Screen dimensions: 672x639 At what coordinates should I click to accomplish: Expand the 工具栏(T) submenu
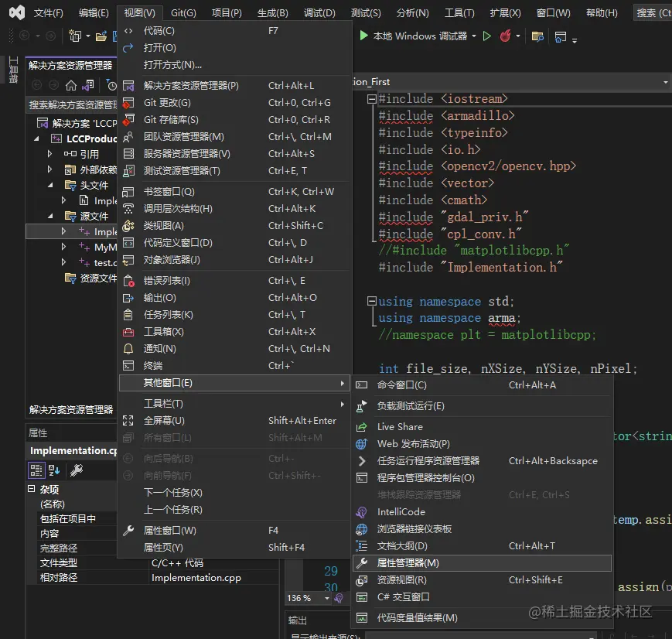(x=234, y=404)
